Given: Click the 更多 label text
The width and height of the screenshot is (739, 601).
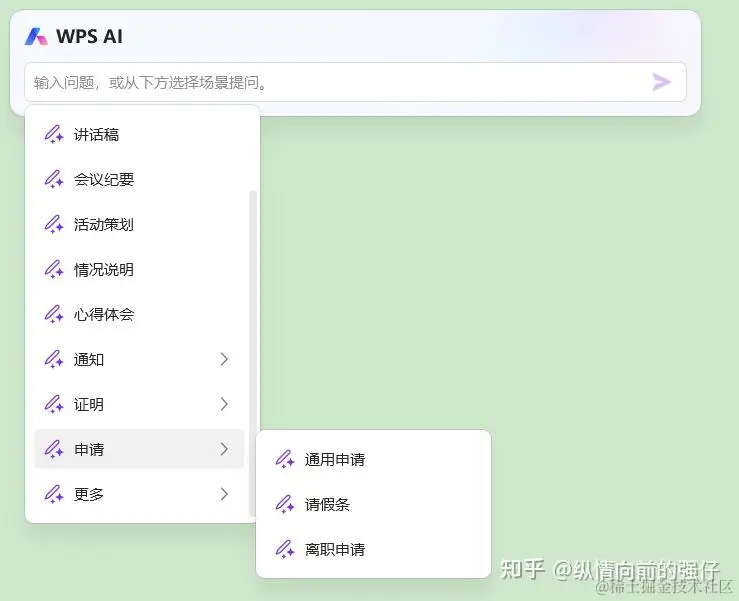Looking at the screenshot, I should point(89,494).
